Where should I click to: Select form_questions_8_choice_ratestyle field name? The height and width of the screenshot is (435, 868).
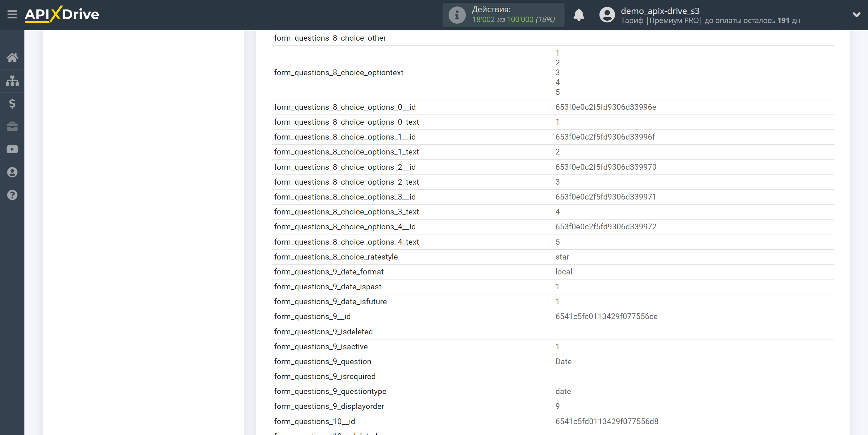(x=336, y=257)
